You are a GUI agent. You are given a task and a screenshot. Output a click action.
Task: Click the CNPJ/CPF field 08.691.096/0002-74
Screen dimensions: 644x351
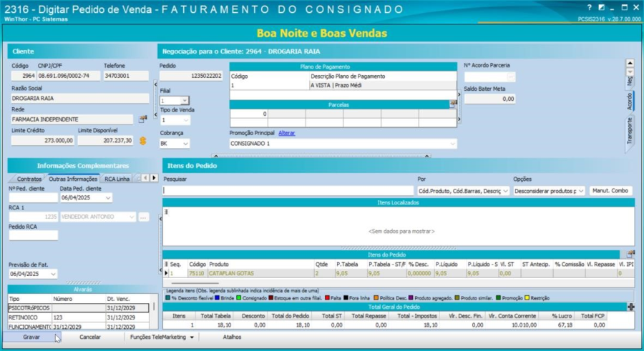click(69, 76)
